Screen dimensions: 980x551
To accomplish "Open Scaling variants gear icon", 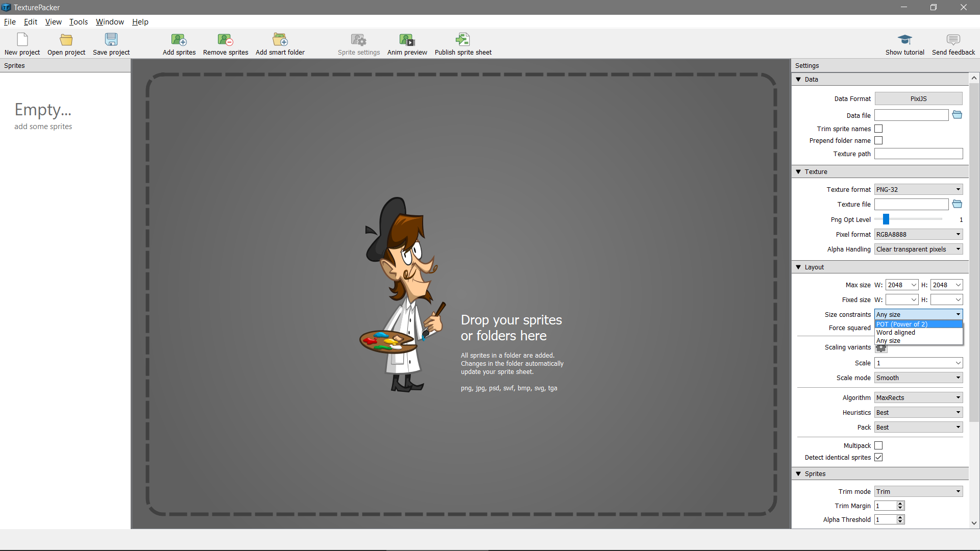I will coord(881,348).
